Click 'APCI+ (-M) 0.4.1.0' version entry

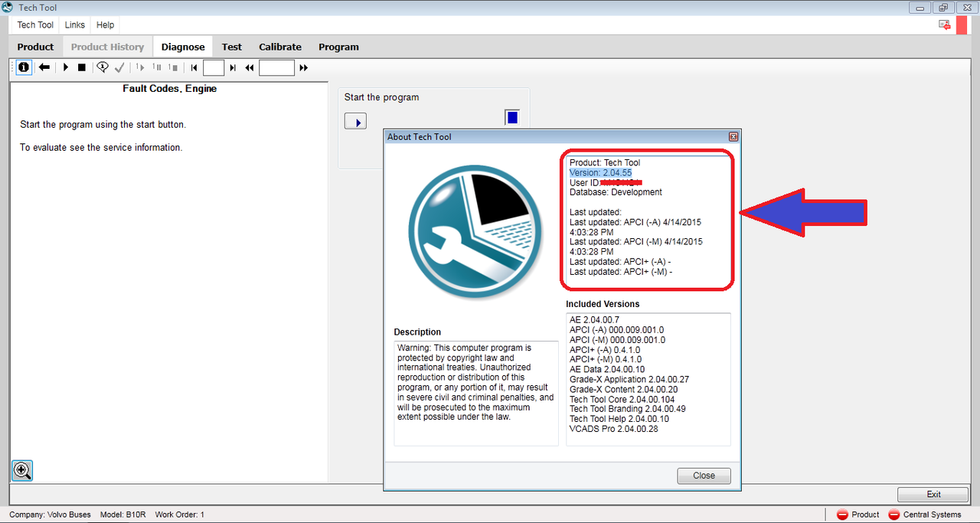[606, 359]
